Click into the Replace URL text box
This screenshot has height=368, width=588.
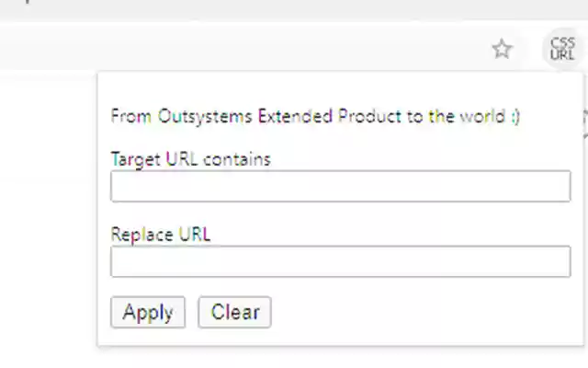[x=340, y=262]
